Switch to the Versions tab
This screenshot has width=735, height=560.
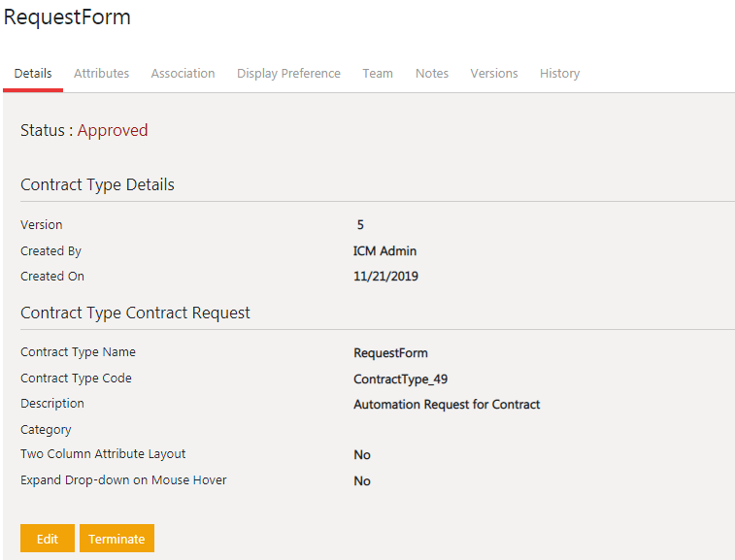494,74
